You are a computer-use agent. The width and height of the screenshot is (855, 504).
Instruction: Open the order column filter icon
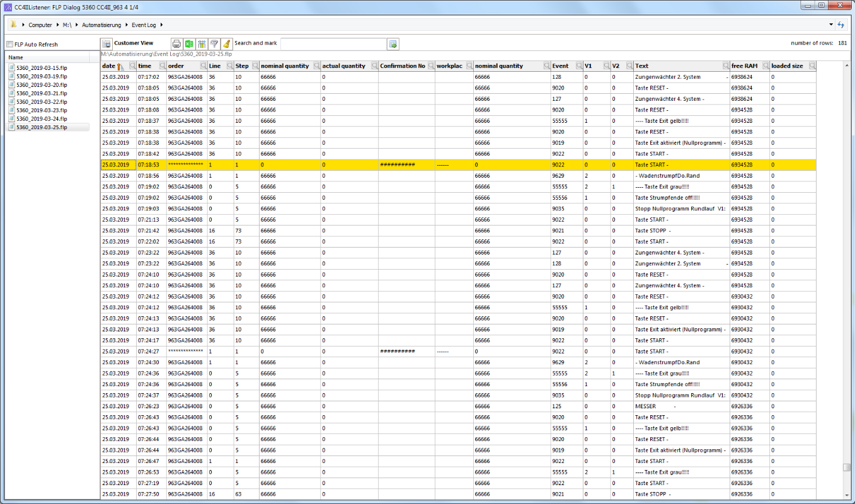pyautogui.click(x=203, y=66)
